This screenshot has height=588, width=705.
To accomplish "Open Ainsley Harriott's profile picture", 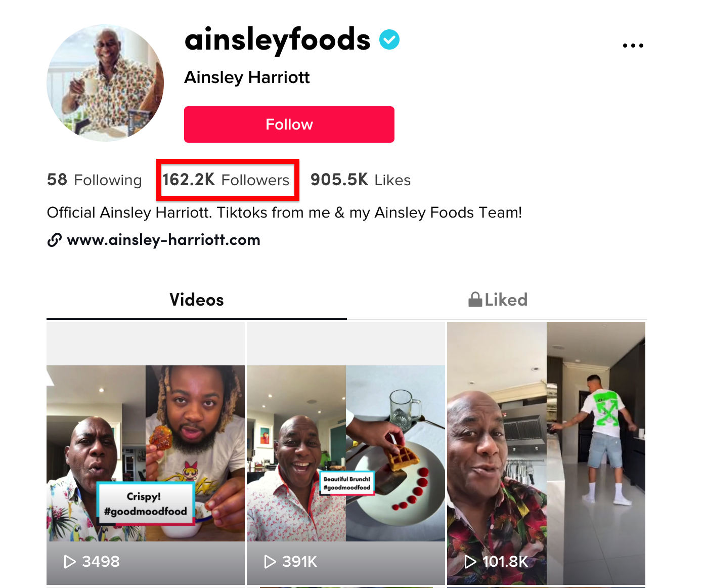I will (105, 83).
